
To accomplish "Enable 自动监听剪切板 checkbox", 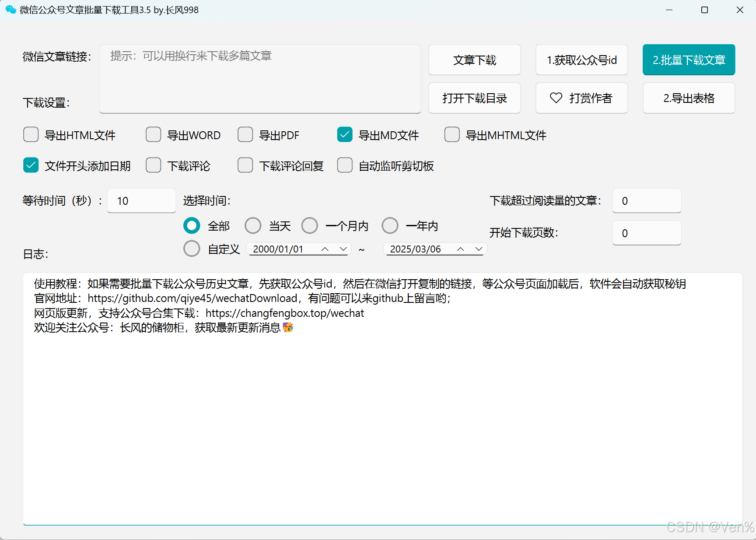I will click(345, 165).
